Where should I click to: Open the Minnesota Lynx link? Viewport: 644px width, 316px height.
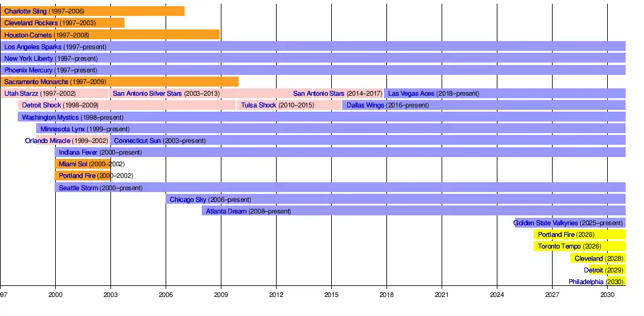tap(63, 129)
